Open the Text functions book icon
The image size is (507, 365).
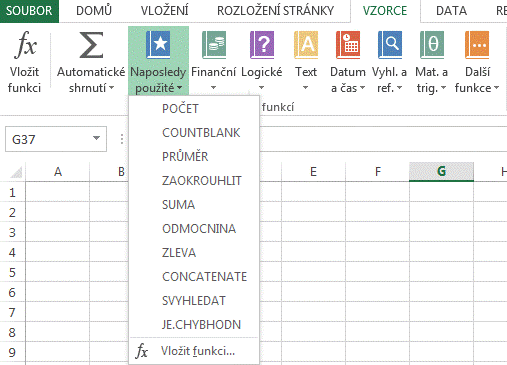coord(306,45)
